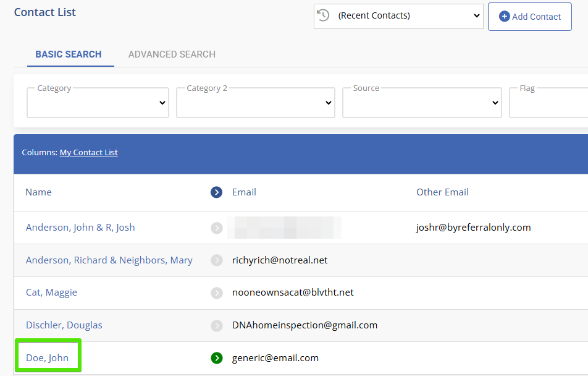
Task: Sort by the Name column header
Action: coord(38,192)
